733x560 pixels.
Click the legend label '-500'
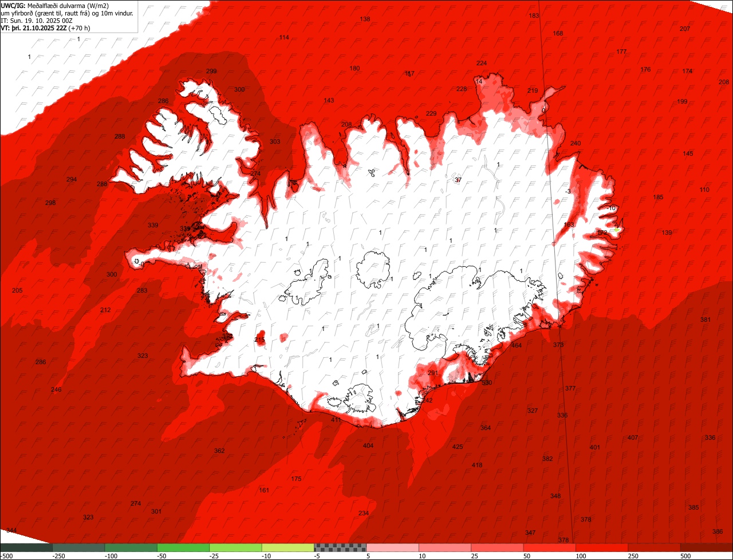[x=6, y=556]
